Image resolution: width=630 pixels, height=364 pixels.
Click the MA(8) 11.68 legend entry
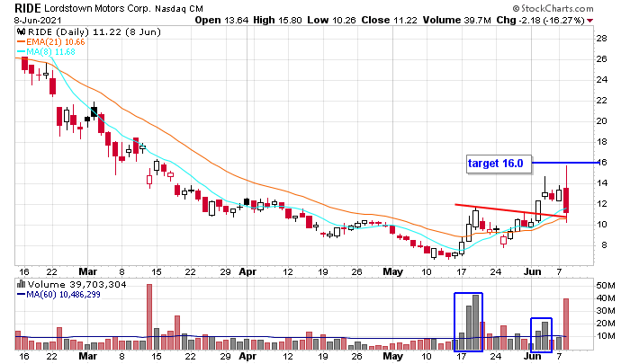click(x=46, y=51)
